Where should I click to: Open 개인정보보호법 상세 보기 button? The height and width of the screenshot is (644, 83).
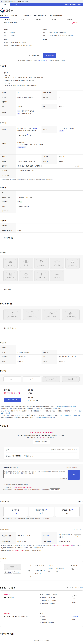(x=41, y=442)
